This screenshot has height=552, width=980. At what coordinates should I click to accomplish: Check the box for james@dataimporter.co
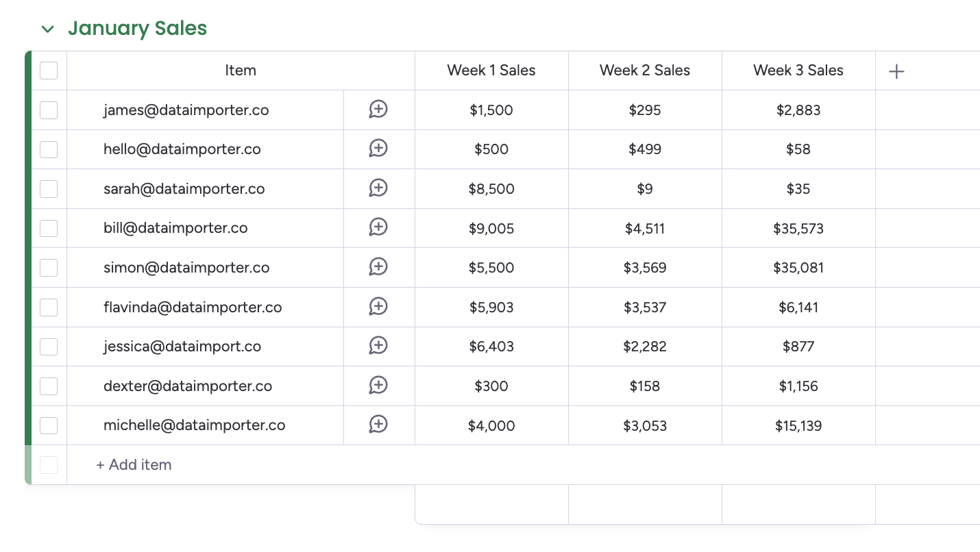pyautogui.click(x=49, y=110)
